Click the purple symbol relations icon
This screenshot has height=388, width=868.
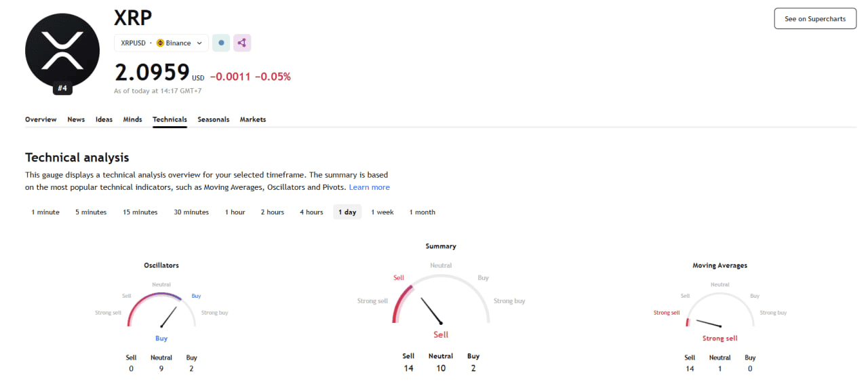click(x=242, y=43)
